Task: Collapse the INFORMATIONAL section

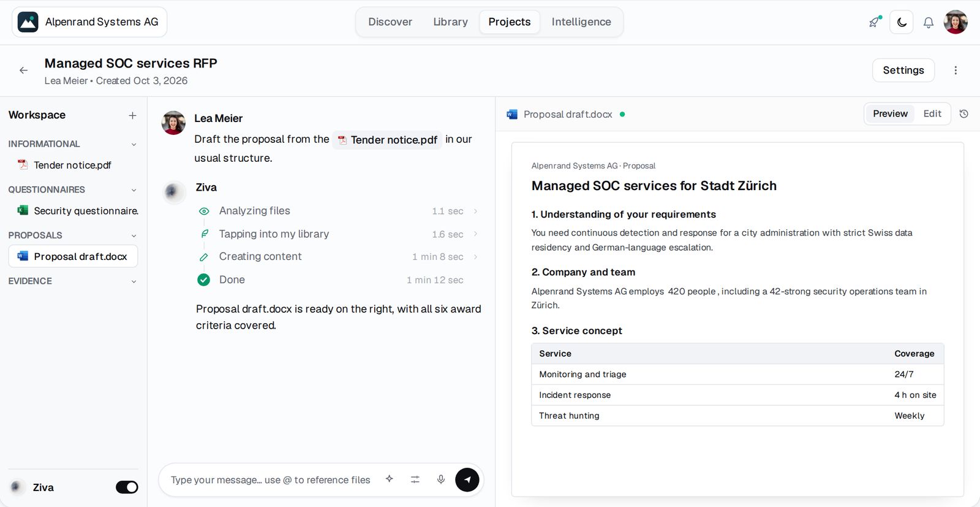Action: (134, 145)
